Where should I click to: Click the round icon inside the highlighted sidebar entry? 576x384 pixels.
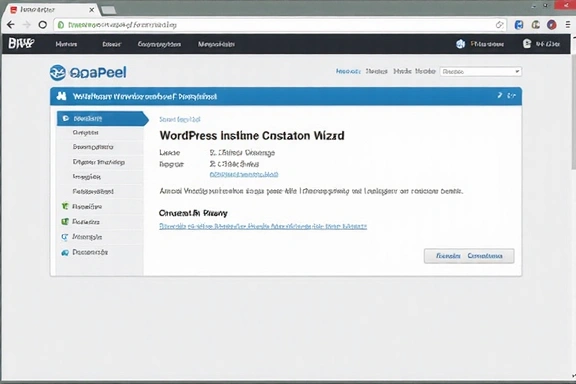pos(66,118)
